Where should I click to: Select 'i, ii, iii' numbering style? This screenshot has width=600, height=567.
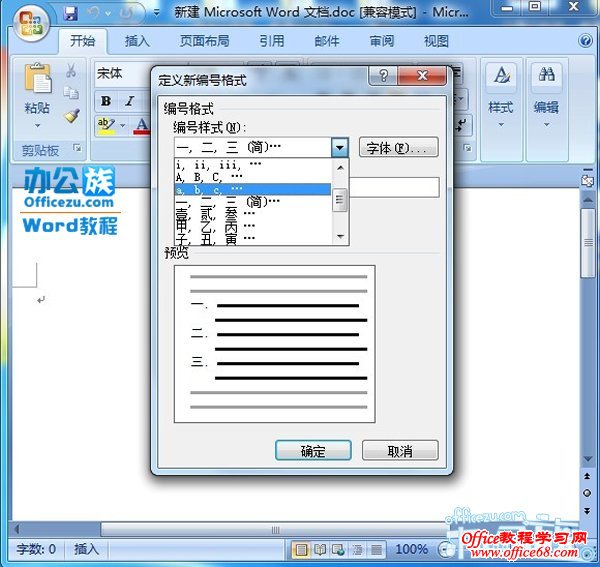tap(253, 165)
